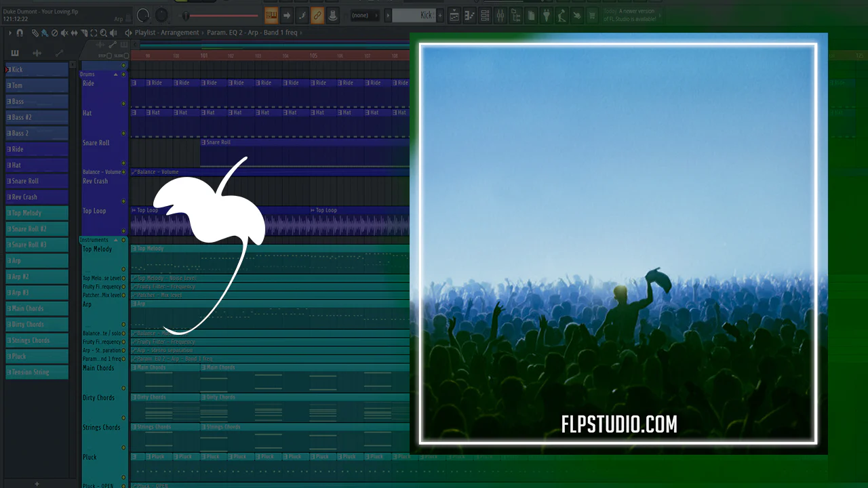Select the playlist playback tool
Viewport: 868px width, 488px height.
coord(113,33)
